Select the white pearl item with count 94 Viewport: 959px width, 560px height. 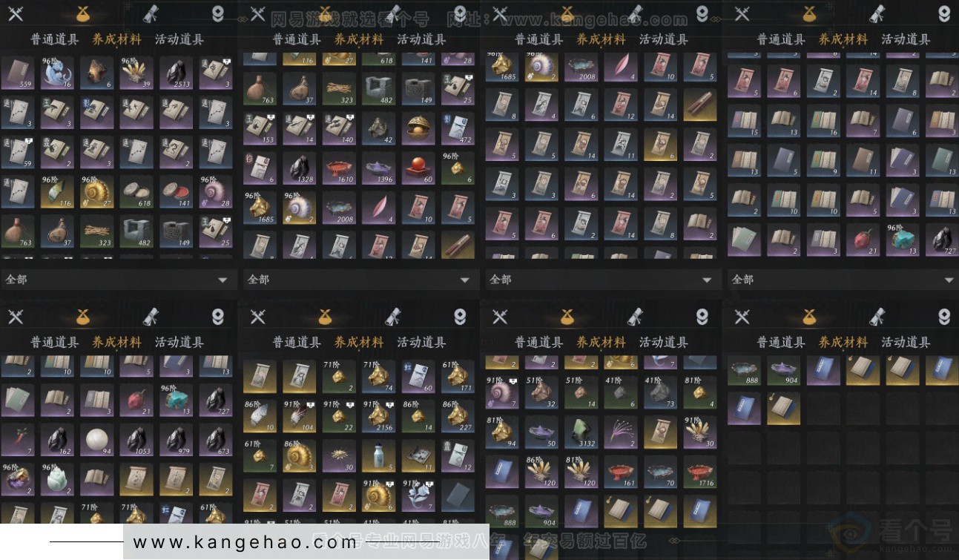tap(97, 439)
